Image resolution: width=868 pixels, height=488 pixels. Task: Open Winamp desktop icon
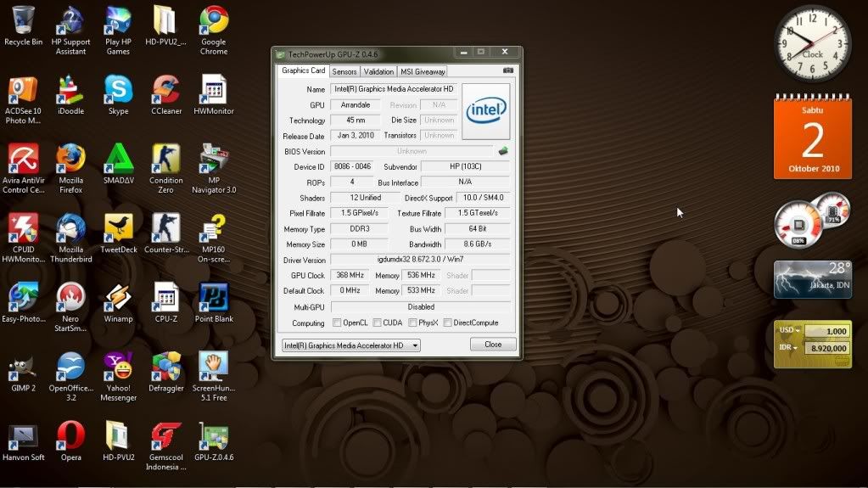pos(118,303)
